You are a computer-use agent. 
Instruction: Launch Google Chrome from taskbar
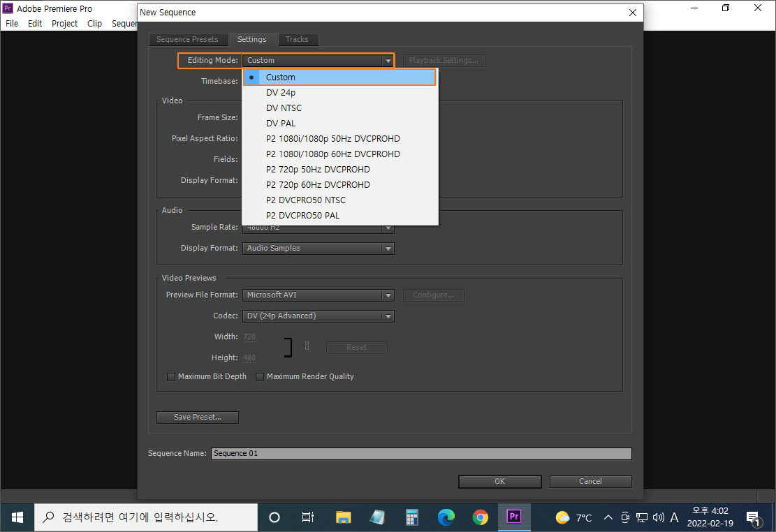(x=480, y=517)
